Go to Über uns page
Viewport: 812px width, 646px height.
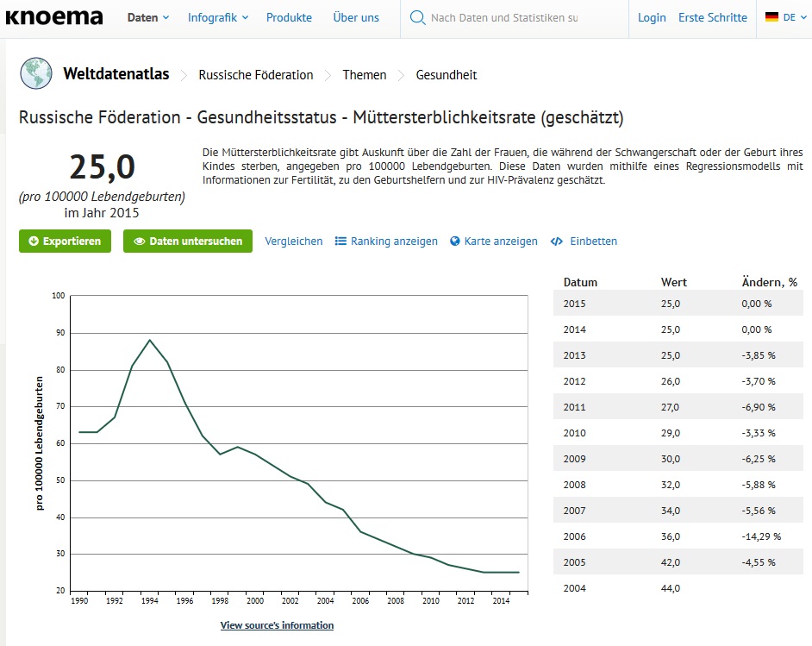356,17
